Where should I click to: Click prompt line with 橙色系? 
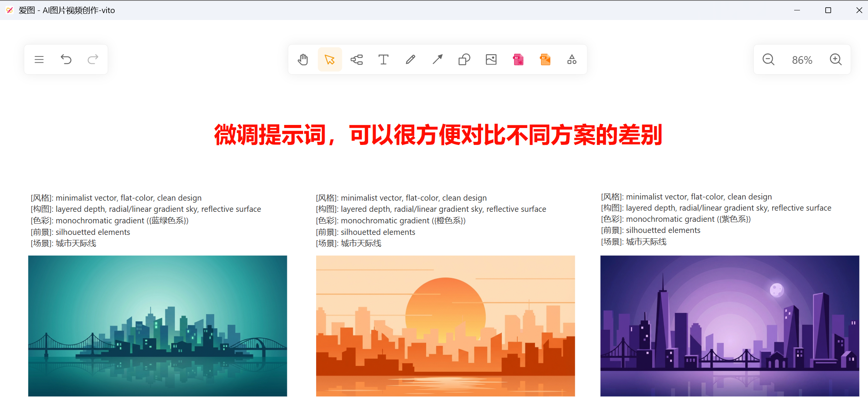[x=391, y=221]
